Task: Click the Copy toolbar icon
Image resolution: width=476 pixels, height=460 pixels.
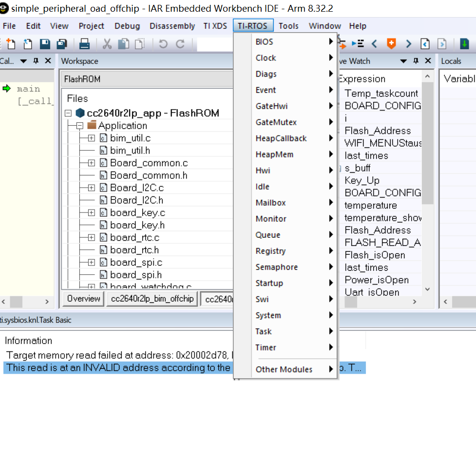Action: click(x=124, y=44)
